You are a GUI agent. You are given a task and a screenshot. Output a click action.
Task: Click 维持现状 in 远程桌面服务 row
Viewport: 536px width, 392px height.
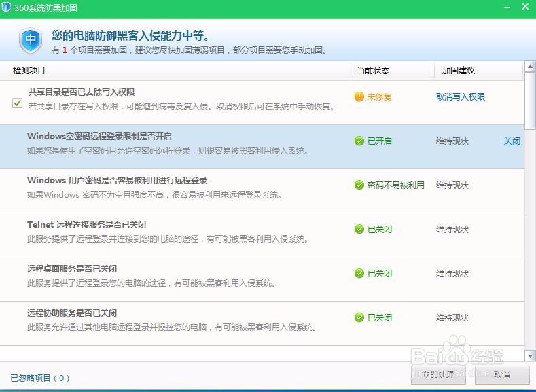click(x=452, y=273)
